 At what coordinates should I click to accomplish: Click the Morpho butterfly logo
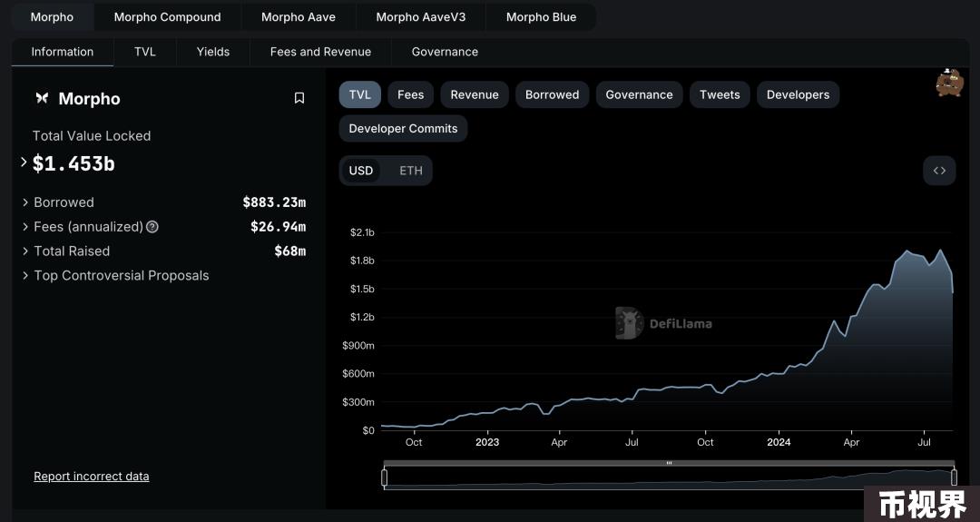click(x=42, y=98)
